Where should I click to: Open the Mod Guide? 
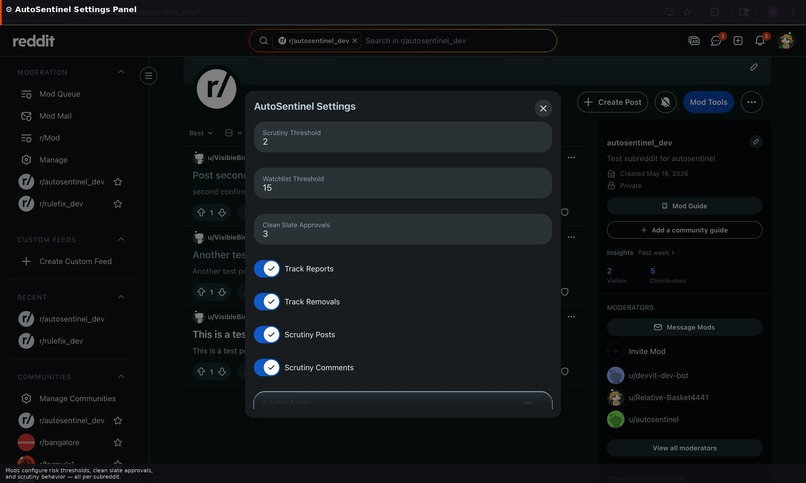(684, 206)
